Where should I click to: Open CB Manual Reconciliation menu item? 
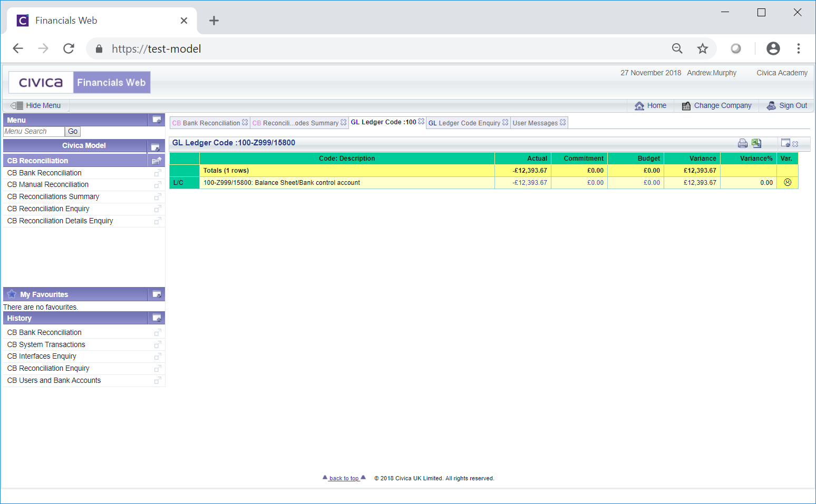[x=48, y=184]
